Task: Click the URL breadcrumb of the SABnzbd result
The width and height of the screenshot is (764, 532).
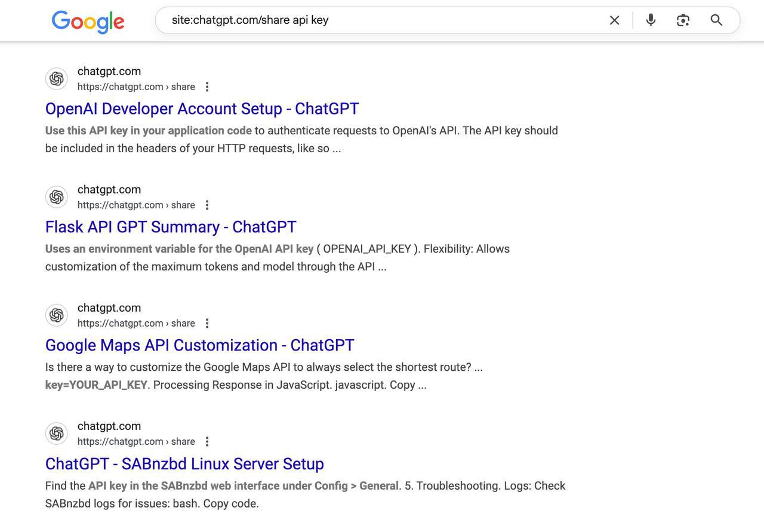Action: pos(136,442)
